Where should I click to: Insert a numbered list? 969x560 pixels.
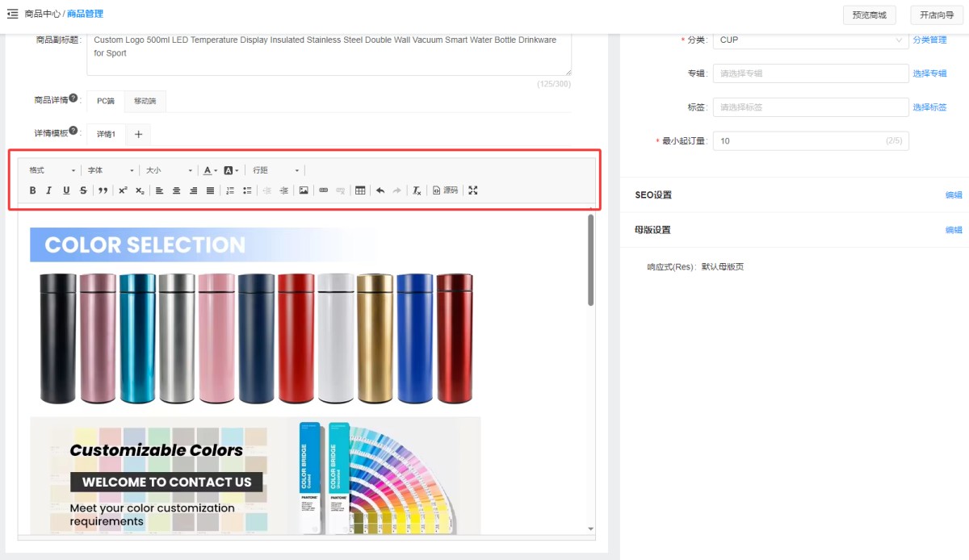230,190
